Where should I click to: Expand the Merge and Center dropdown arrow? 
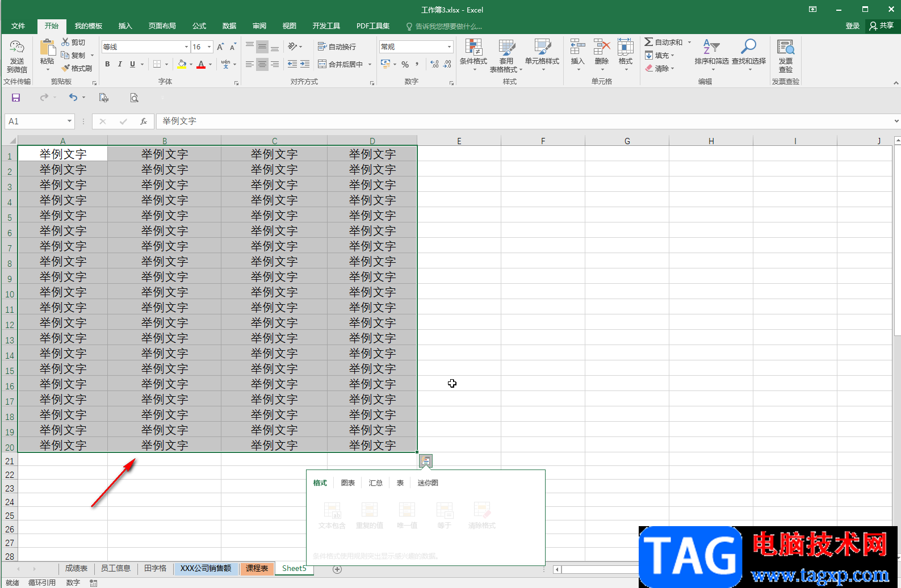click(x=370, y=64)
